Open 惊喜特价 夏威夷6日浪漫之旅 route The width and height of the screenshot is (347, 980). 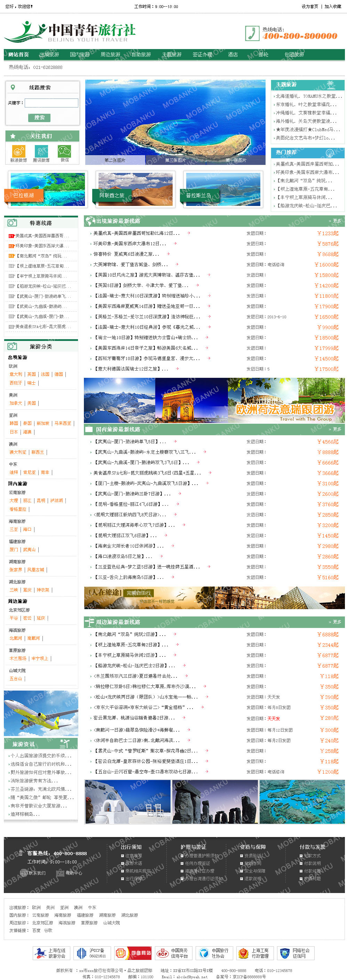(x=126, y=254)
